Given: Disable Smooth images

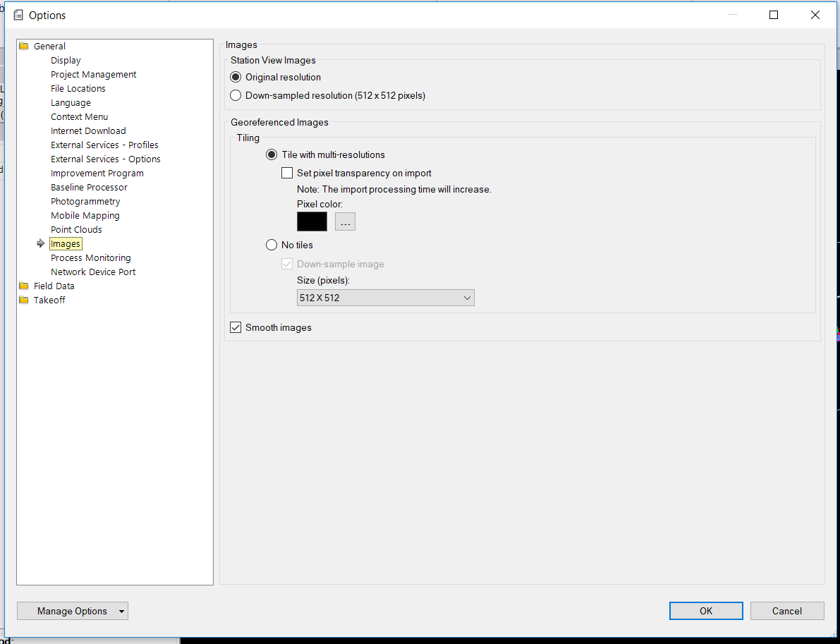Looking at the screenshot, I should 235,327.
